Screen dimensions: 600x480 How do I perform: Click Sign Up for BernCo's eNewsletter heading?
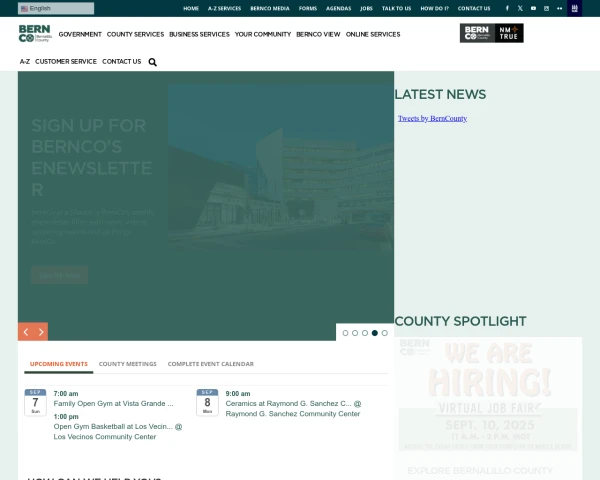point(92,157)
